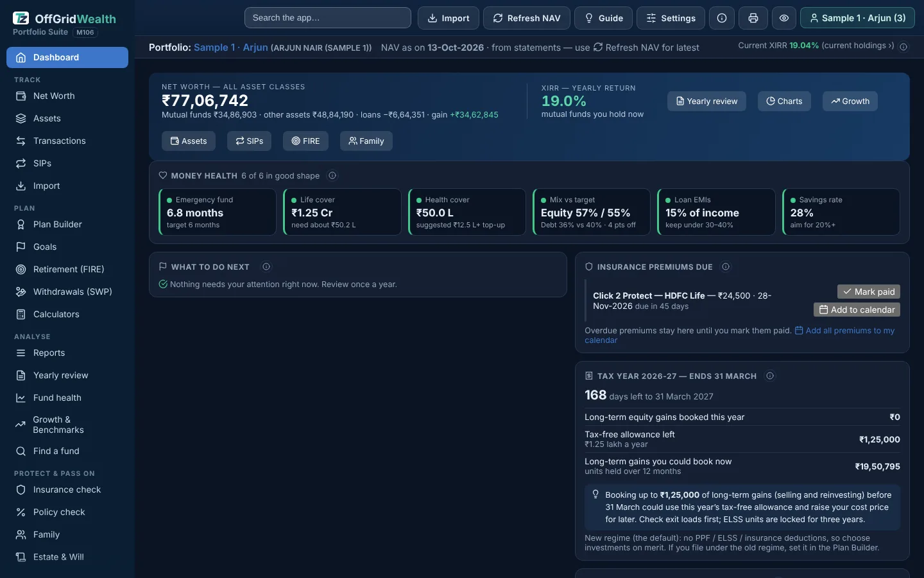
Task: Open SIPs from the sidebar
Action: tap(67, 163)
